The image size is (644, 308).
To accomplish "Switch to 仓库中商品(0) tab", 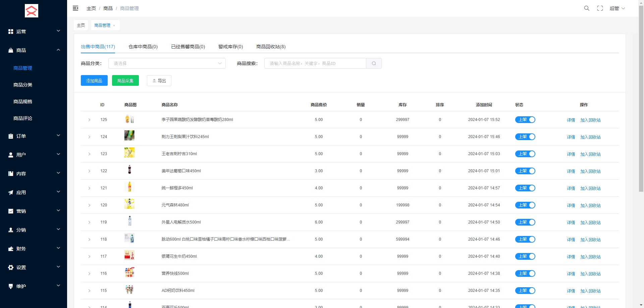I will tap(143, 47).
